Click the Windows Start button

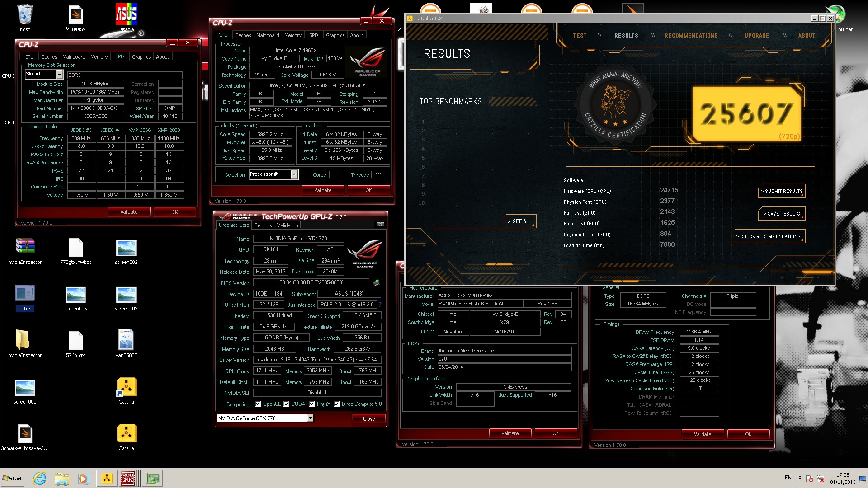click(12, 479)
